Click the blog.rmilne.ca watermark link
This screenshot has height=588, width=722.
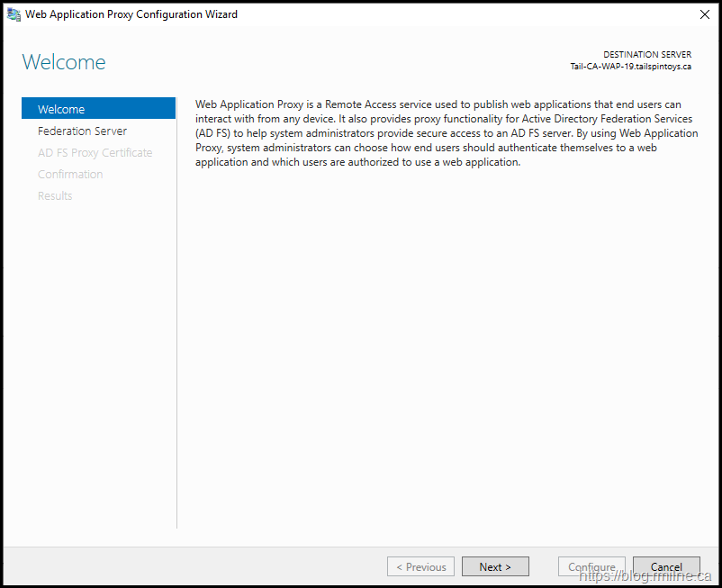[645, 576]
